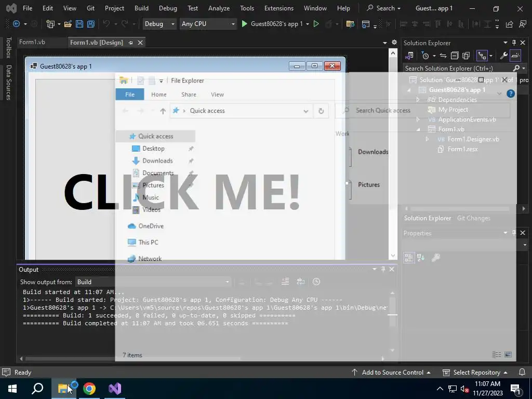Click the Open File folder icon
This screenshot has width=532, height=399.
point(68,24)
